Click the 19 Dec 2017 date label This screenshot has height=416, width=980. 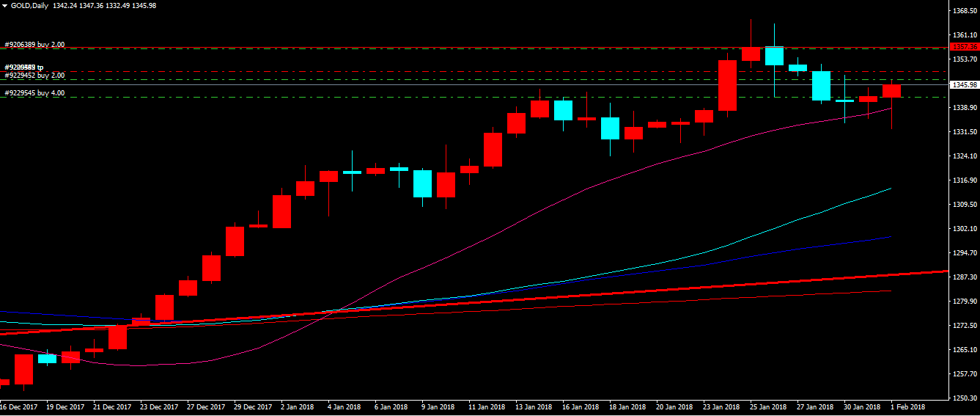pos(67,407)
